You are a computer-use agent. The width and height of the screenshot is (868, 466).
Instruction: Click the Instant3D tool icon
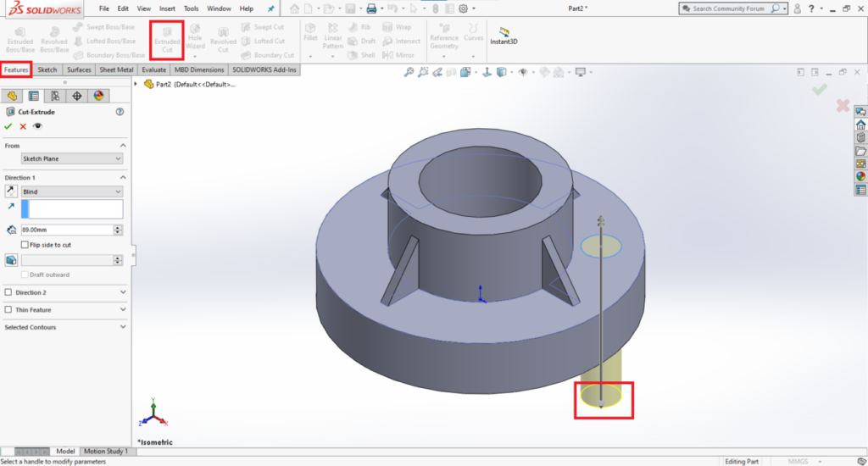tap(504, 34)
